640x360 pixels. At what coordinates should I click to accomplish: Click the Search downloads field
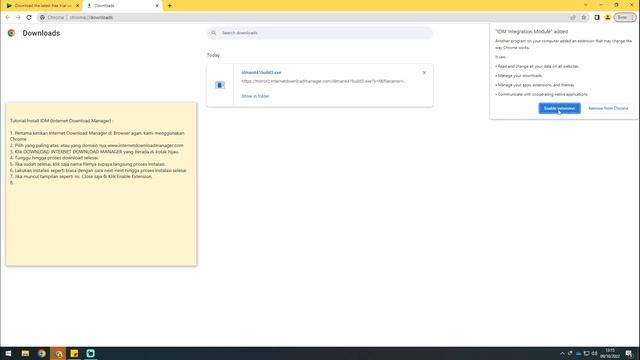click(320, 33)
